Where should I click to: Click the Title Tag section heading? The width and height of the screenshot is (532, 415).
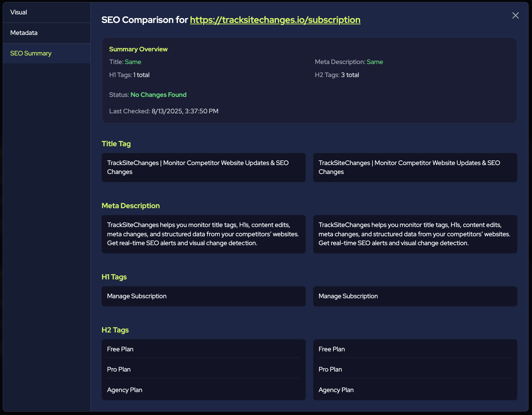tap(116, 144)
